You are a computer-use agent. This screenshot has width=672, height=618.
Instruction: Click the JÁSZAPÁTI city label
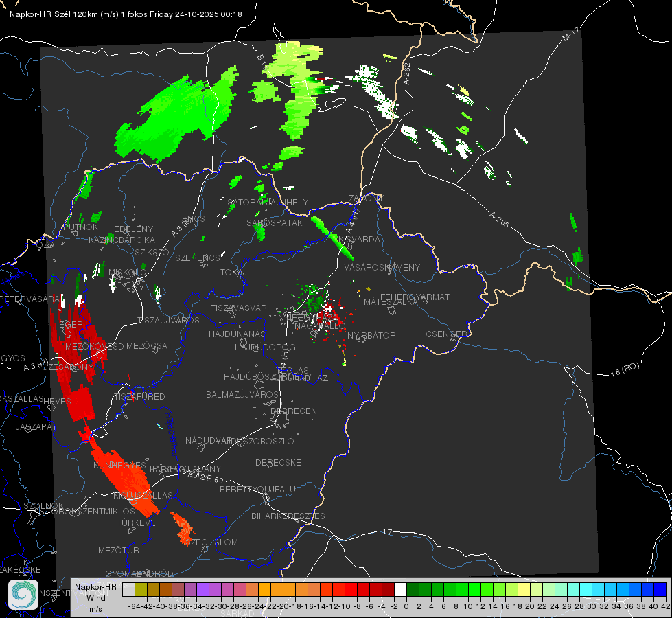coord(37,426)
